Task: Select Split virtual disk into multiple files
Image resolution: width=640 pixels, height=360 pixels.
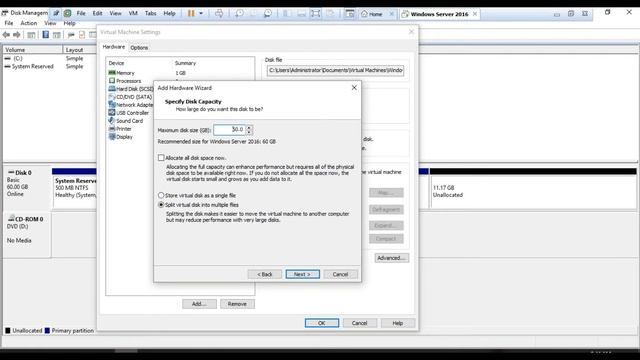Action: click(161, 205)
